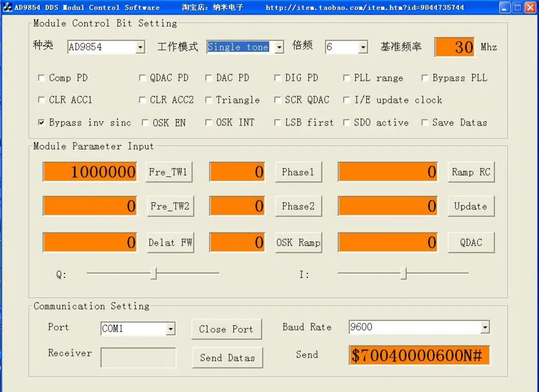Toggle the DAC PD checkbox

point(208,78)
